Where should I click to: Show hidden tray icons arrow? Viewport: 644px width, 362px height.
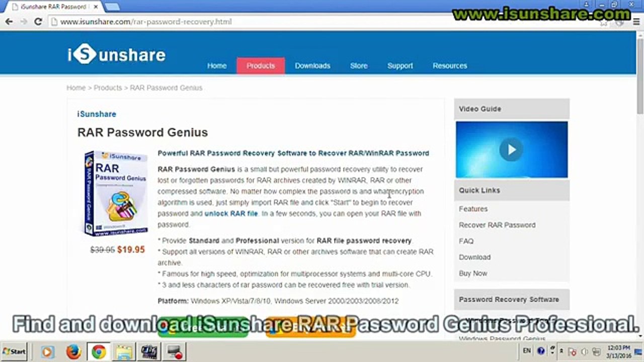coord(560,351)
